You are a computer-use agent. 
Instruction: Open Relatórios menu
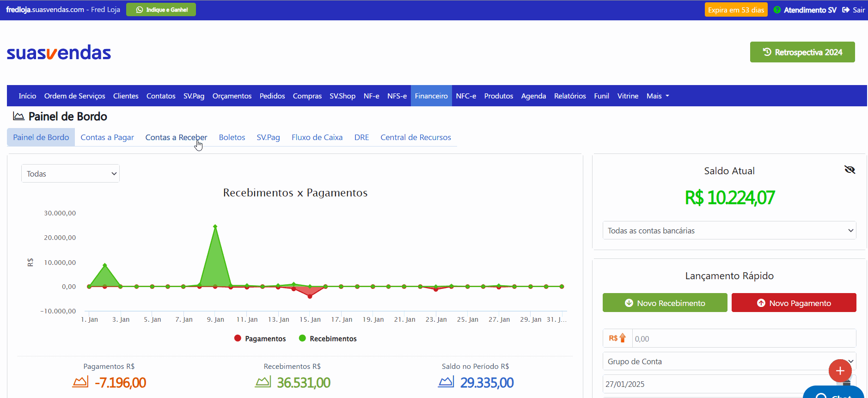[x=570, y=96]
